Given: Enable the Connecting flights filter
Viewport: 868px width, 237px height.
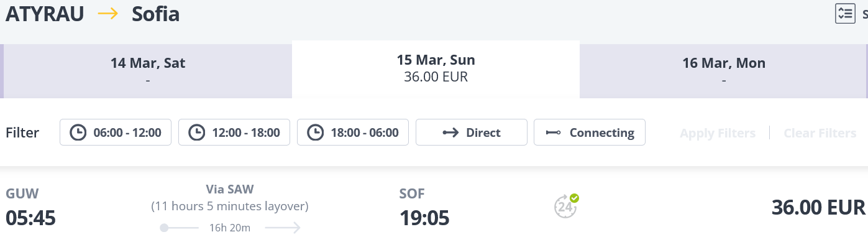Looking at the screenshot, I should (x=590, y=132).
